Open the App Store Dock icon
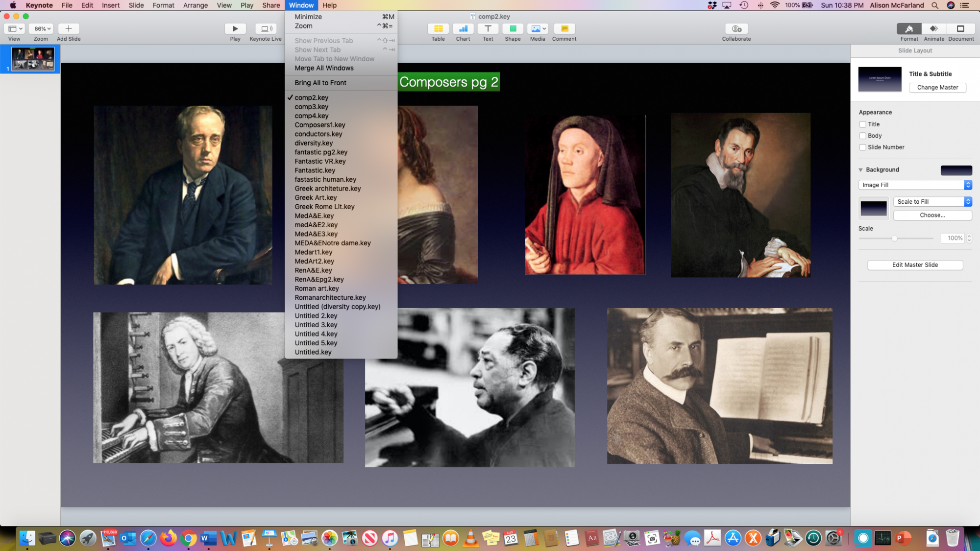Image resolution: width=980 pixels, height=551 pixels. [733, 538]
